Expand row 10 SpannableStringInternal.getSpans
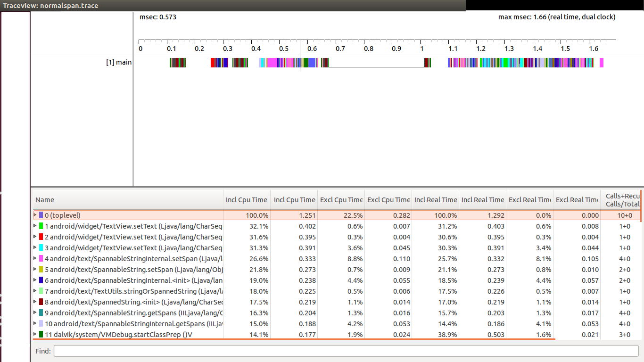Image resolution: width=644 pixels, height=362 pixels. click(35, 324)
